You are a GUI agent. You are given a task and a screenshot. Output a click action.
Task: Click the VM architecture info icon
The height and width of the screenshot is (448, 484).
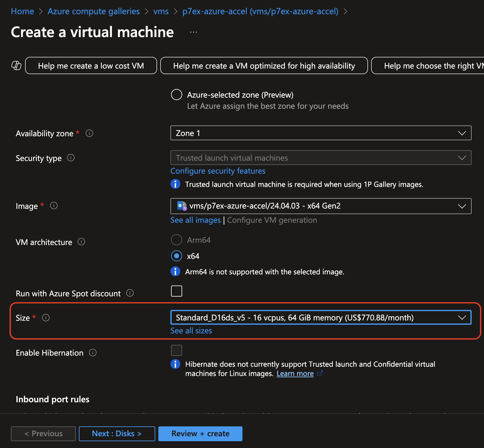click(x=81, y=242)
